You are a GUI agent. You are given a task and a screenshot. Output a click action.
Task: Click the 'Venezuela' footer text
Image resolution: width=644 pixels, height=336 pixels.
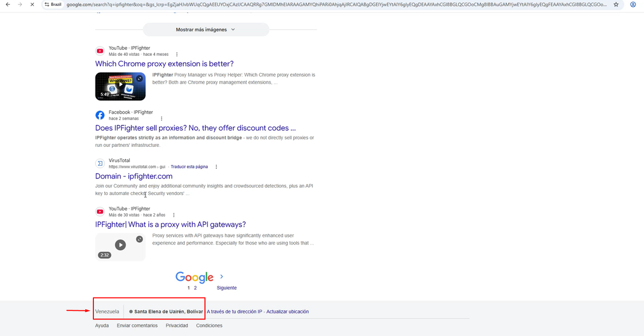tap(107, 311)
